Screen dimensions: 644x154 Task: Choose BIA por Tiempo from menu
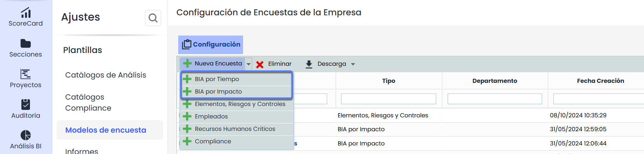pos(217,79)
